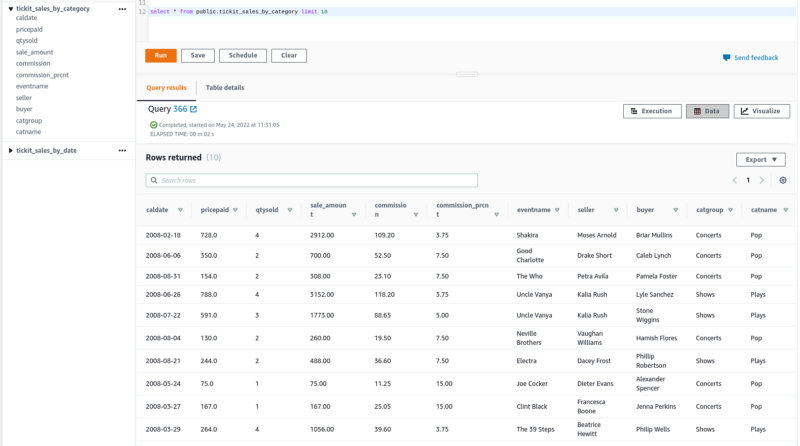
Task: Sort by commission column arrow
Action: (416, 215)
